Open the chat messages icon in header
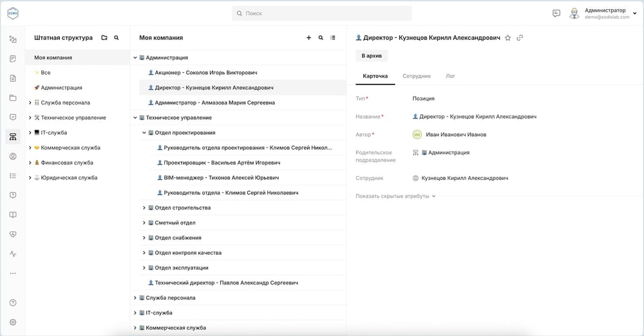Viewport: 644px width, 336px height. (556, 13)
